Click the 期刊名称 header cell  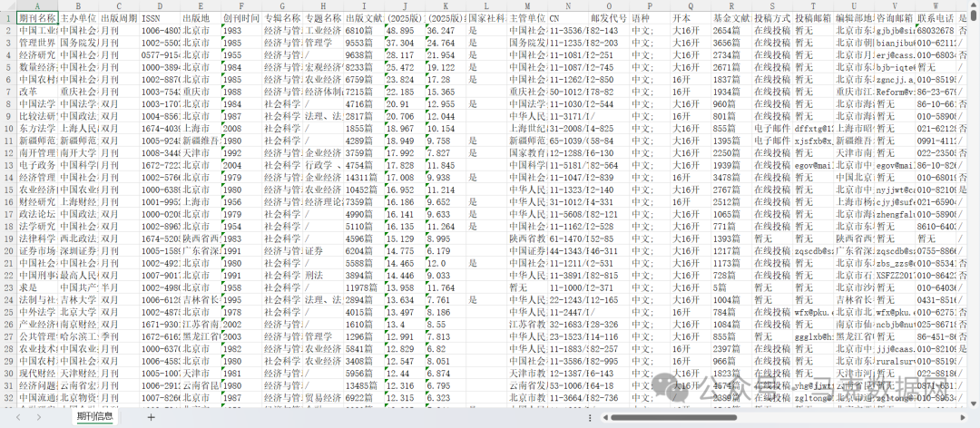tap(37, 17)
